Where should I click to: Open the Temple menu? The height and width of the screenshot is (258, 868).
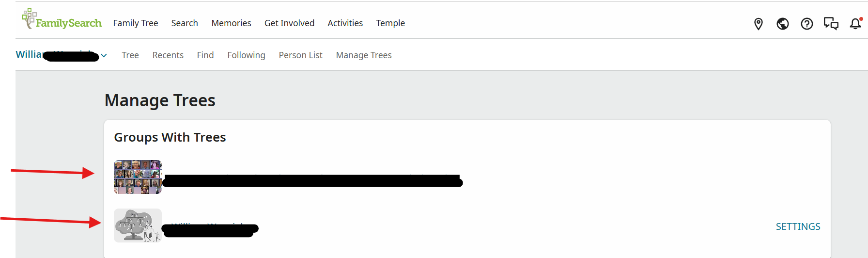coord(390,23)
